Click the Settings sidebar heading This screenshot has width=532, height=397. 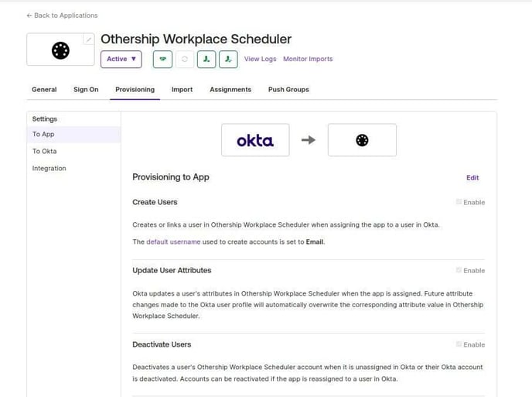44,119
